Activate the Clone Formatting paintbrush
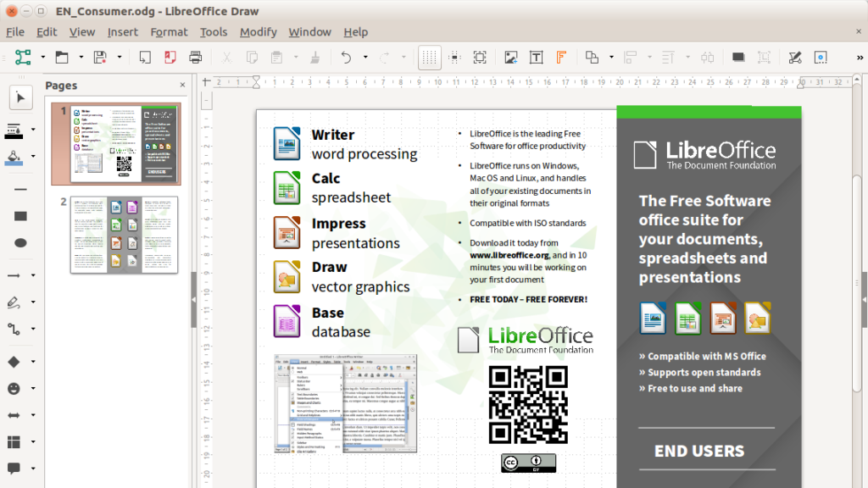The height and width of the screenshot is (488, 868). tap(315, 57)
